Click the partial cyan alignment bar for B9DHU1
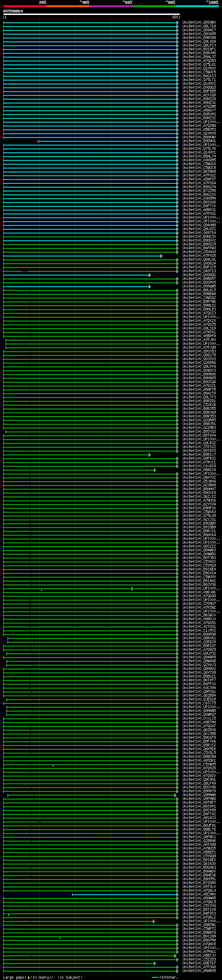This screenshot has height=980, width=222. (108, 141)
